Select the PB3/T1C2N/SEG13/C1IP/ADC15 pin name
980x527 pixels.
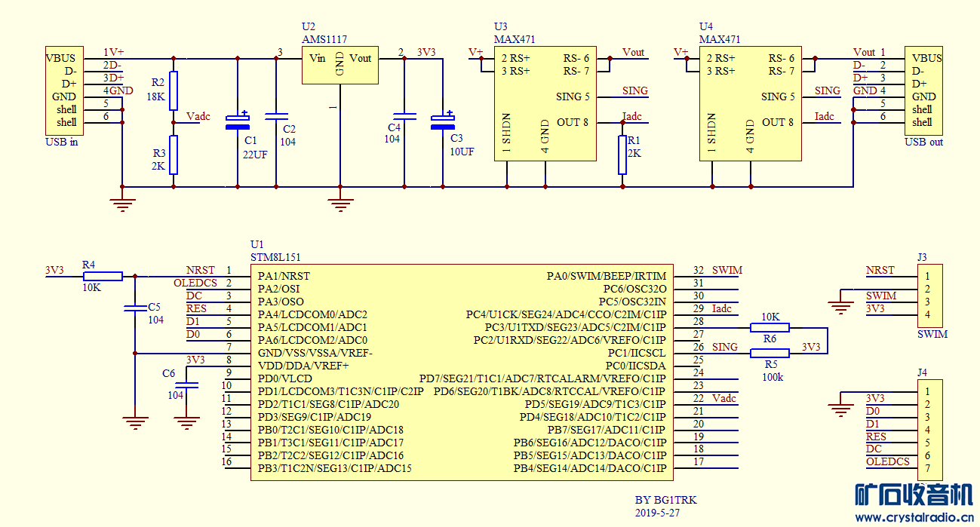(334, 468)
